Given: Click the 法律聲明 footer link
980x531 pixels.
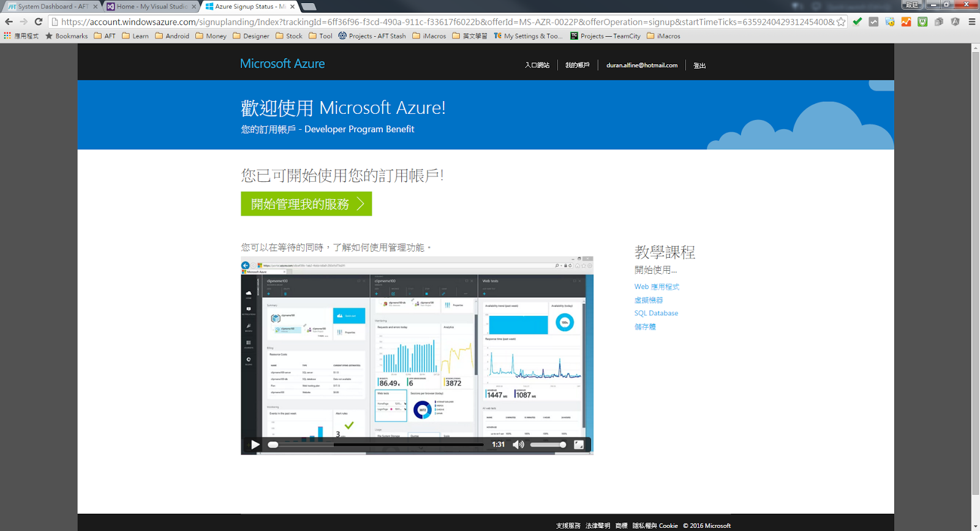Looking at the screenshot, I should point(598,525).
